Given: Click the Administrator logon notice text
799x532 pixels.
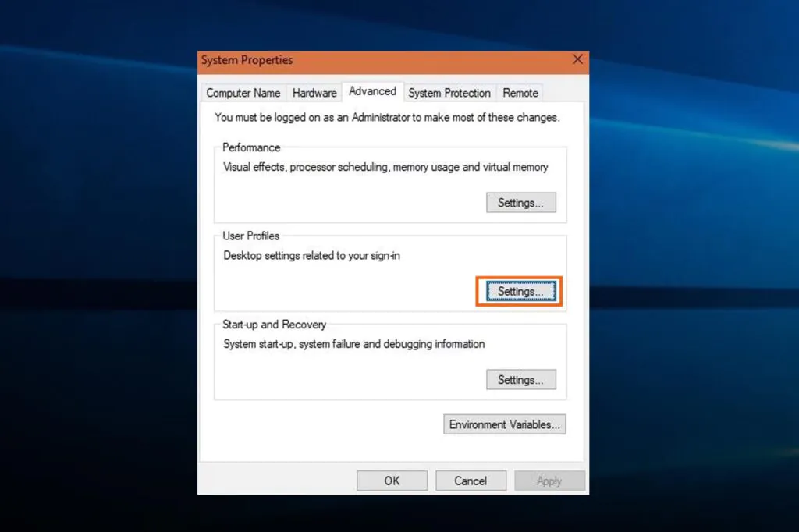Looking at the screenshot, I should pos(387,118).
